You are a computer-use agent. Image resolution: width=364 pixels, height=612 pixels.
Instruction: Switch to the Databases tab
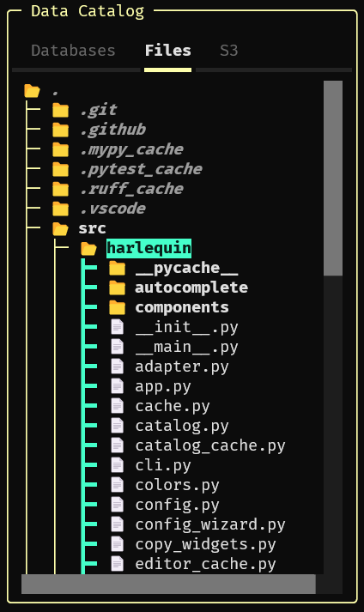[x=73, y=51]
